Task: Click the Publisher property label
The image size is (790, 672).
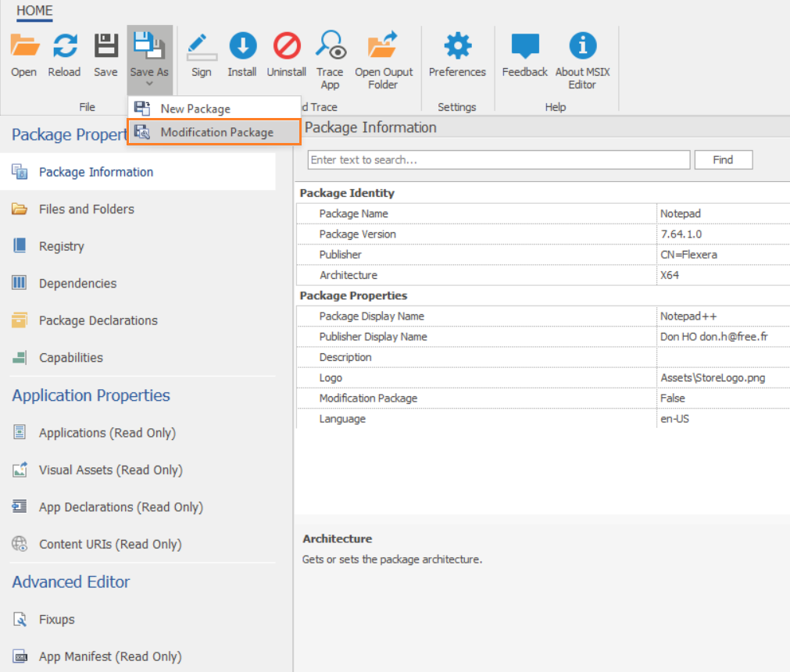Action: (x=340, y=255)
